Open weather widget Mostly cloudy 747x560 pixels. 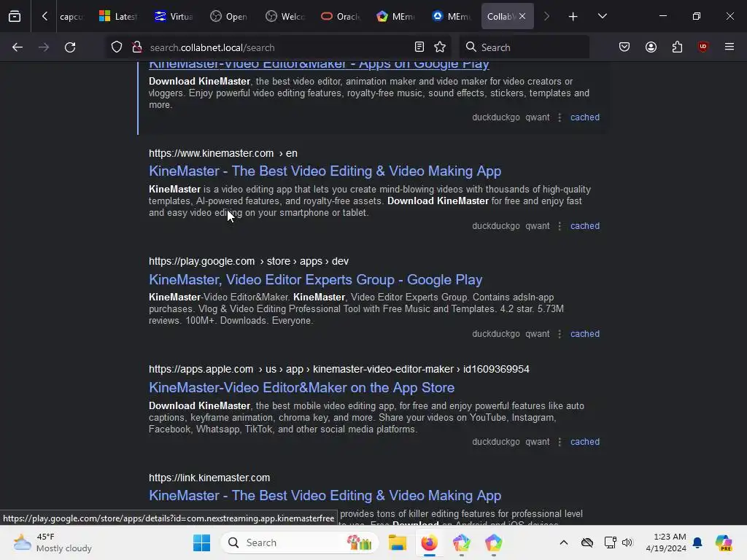click(x=53, y=542)
